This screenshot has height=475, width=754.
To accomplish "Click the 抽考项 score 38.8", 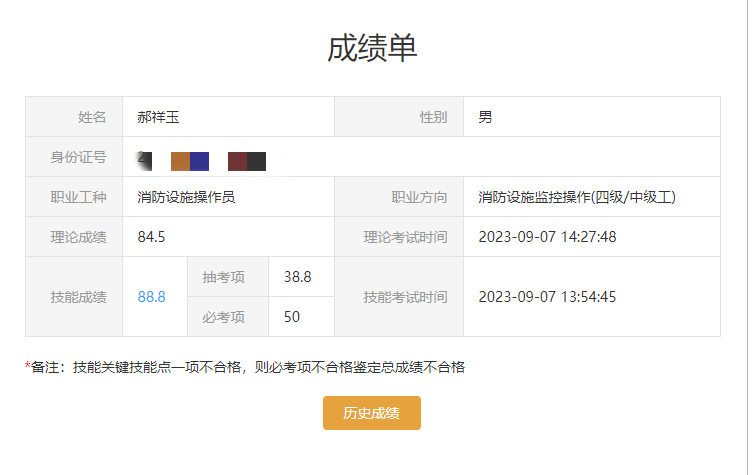I will point(297,277).
